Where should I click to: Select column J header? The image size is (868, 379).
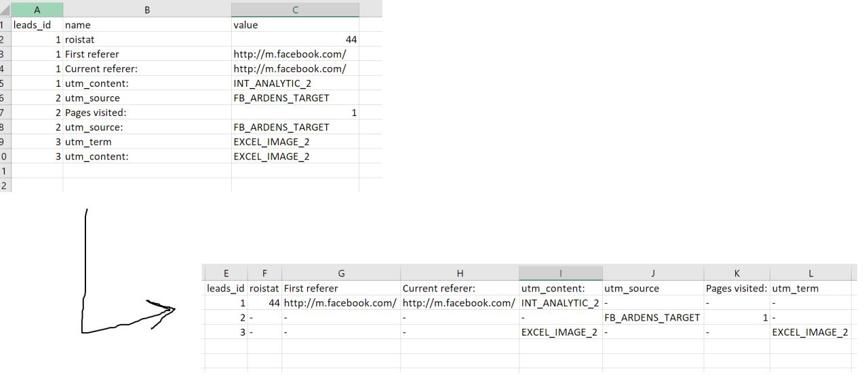click(653, 273)
